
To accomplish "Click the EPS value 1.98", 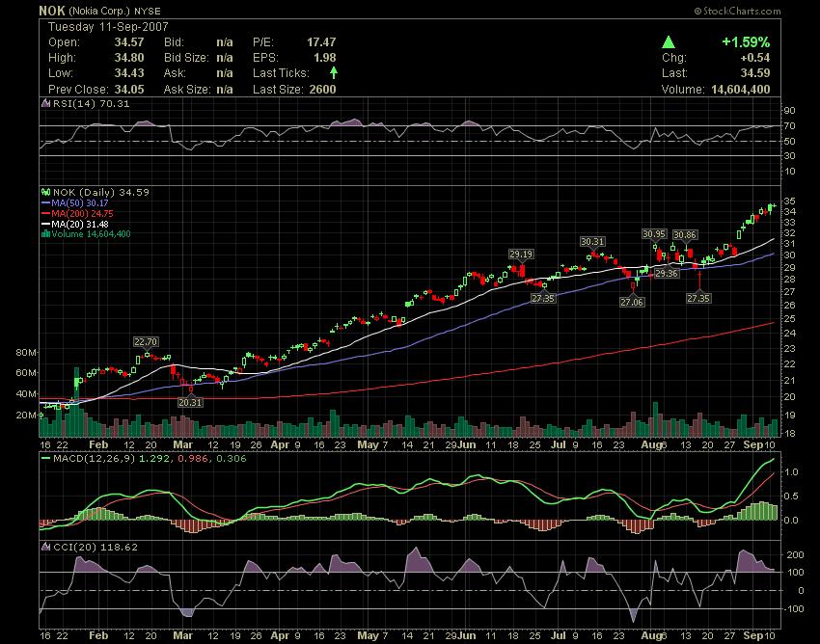I will [x=325, y=58].
